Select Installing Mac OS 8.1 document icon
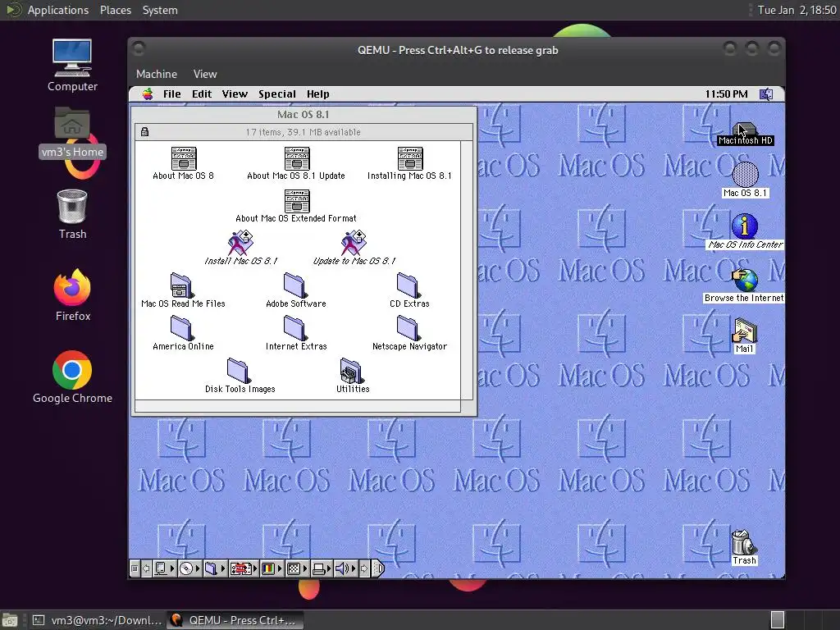The width and height of the screenshot is (840, 630). click(410, 163)
